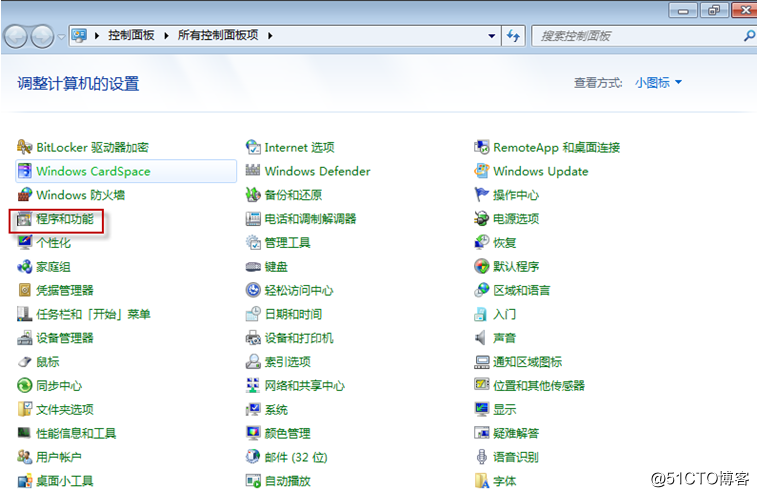
Task: Open the 设备和打印机 icon
Action: tap(253, 338)
